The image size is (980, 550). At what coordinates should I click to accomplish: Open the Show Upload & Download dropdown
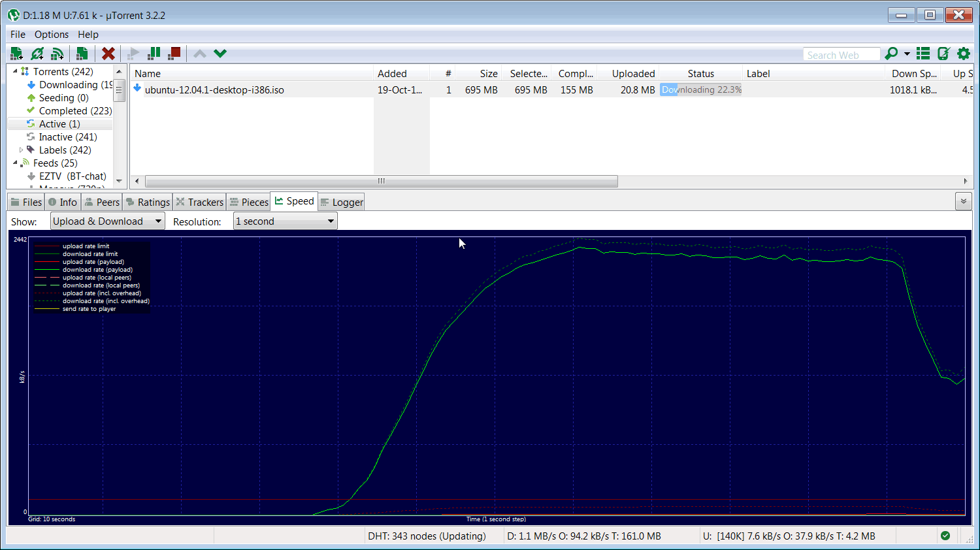tap(108, 221)
